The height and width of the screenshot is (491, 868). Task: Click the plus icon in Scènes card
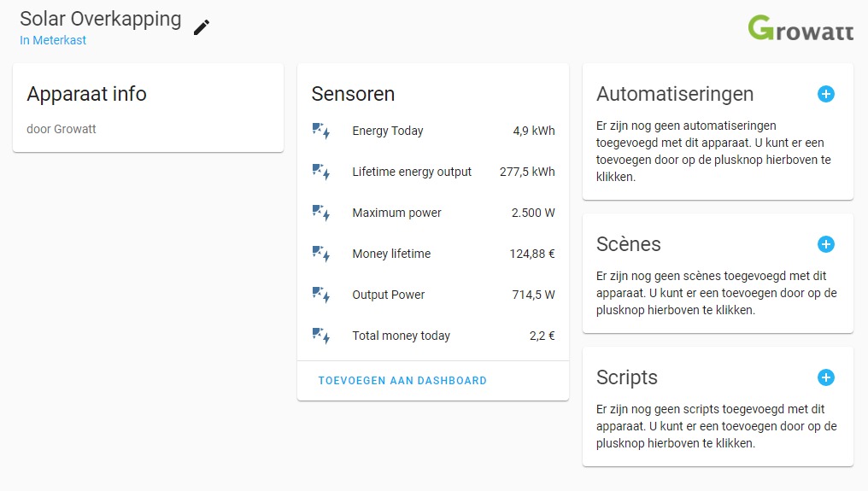pyautogui.click(x=825, y=244)
